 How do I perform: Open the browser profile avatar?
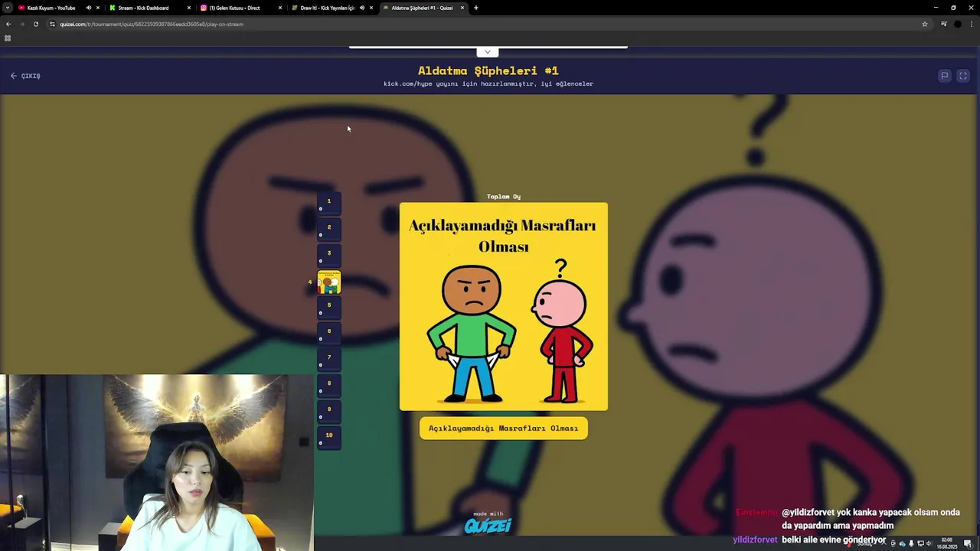[x=957, y=24]
